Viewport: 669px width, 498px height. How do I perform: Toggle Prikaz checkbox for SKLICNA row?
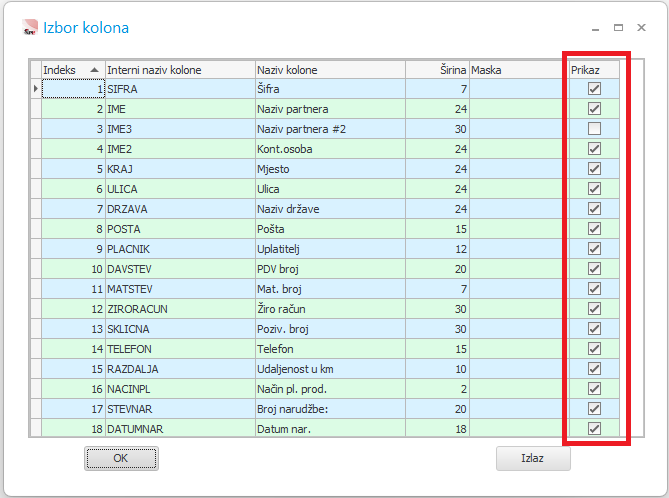pos(594,329)
